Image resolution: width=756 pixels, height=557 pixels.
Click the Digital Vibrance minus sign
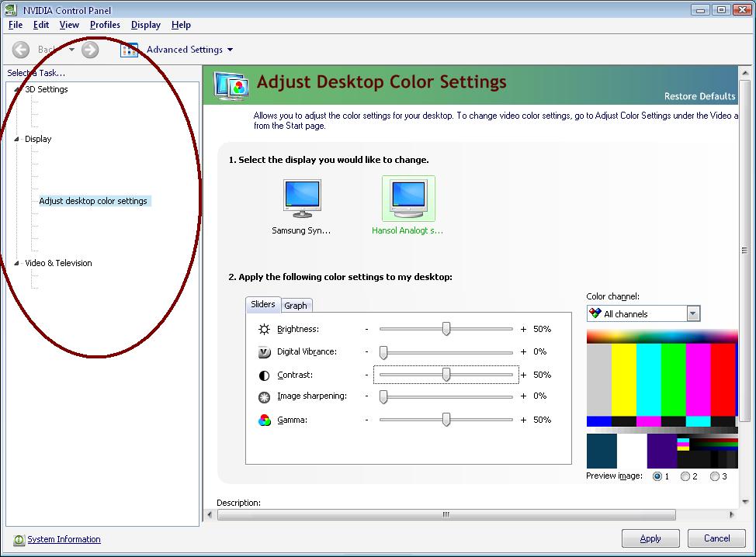(367, 352)
